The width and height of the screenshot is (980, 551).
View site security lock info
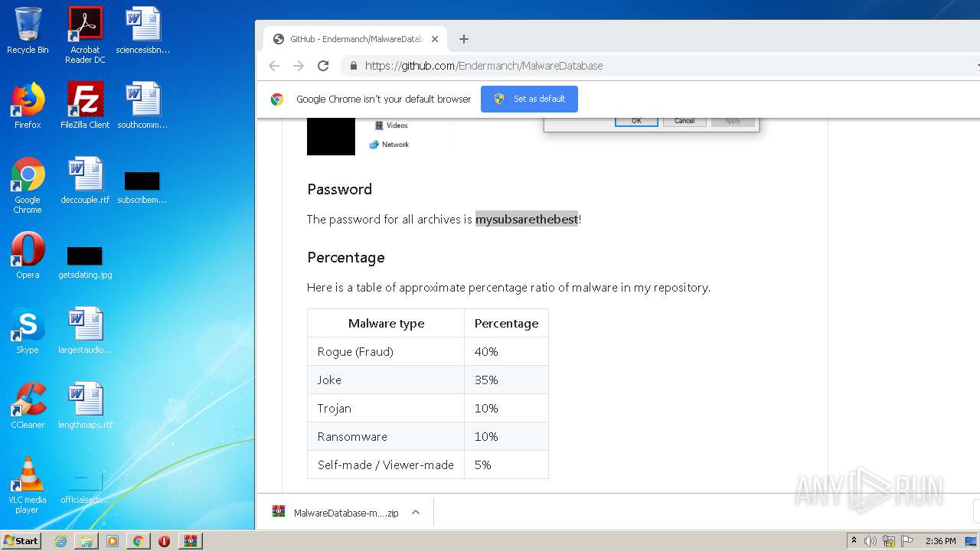coord(353,66)
